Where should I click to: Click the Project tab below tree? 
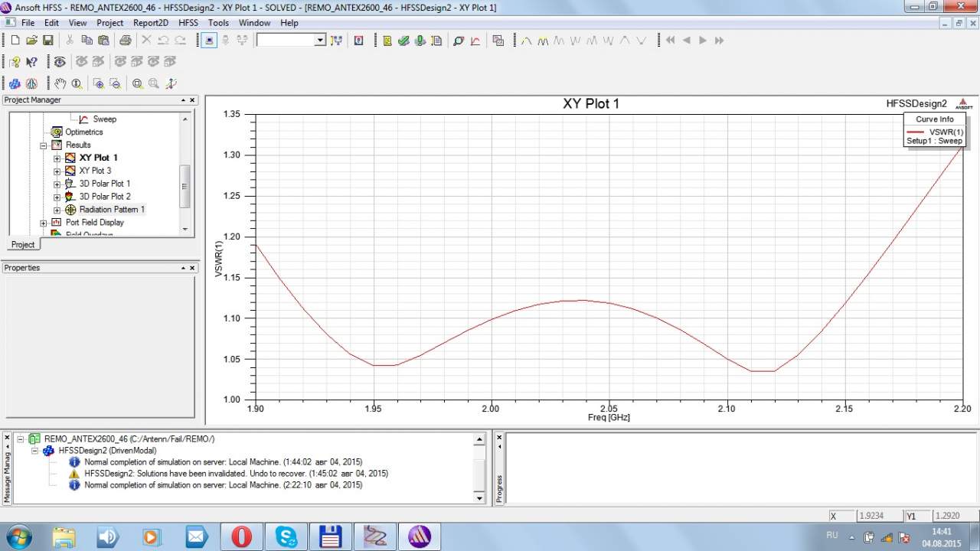pos(23,245)
